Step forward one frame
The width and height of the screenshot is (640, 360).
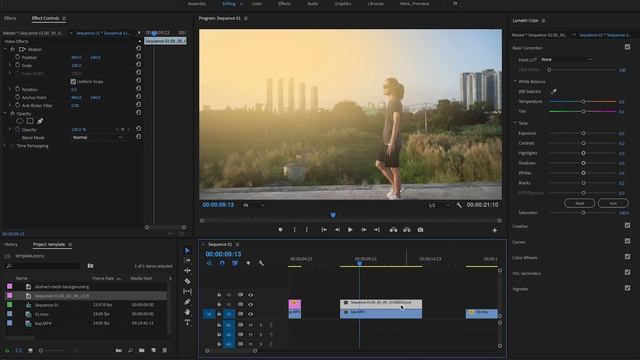pos(364,230)
